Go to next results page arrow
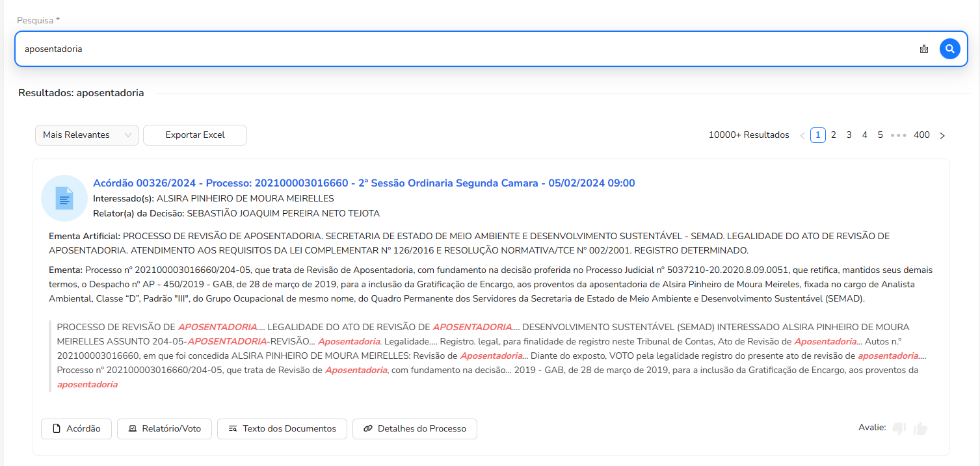This screenshot has width=980, height=466. click(x=942, y=135)
